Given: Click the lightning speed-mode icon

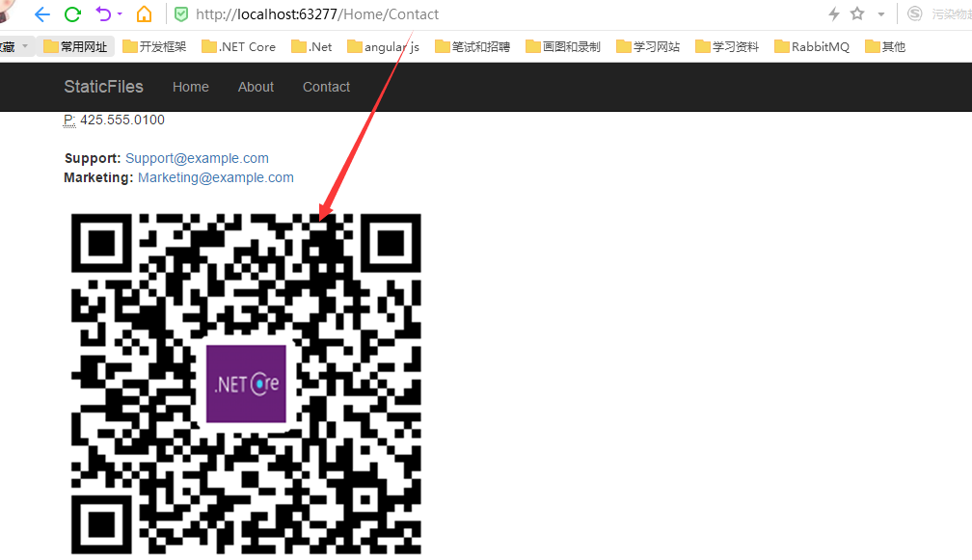Looking at the screenshot, I should [x=834, y=13].
